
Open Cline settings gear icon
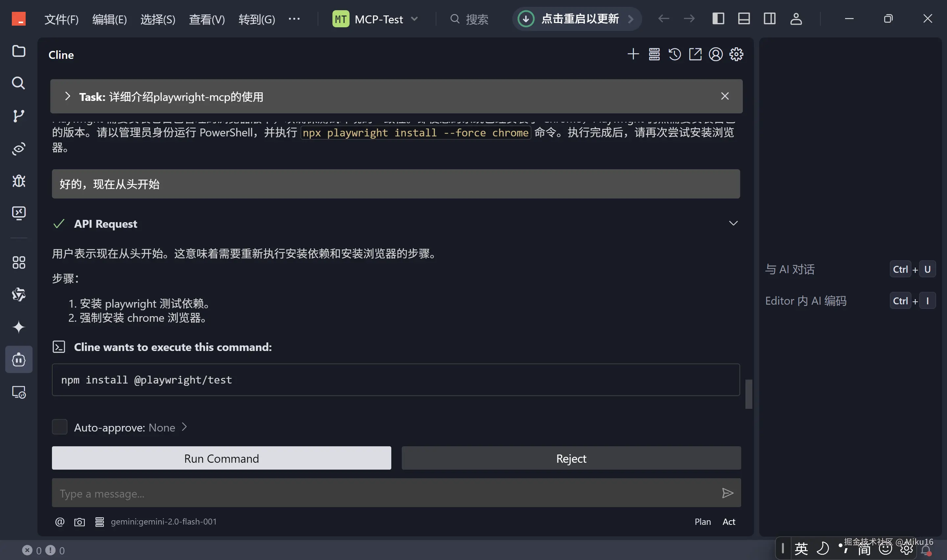736,54
